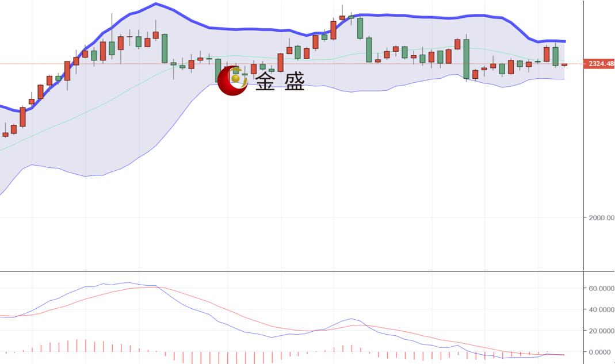This screenshot has height=364, width=615.
Task: Click the 40.0000 MACD axis label
Action: 601,309
